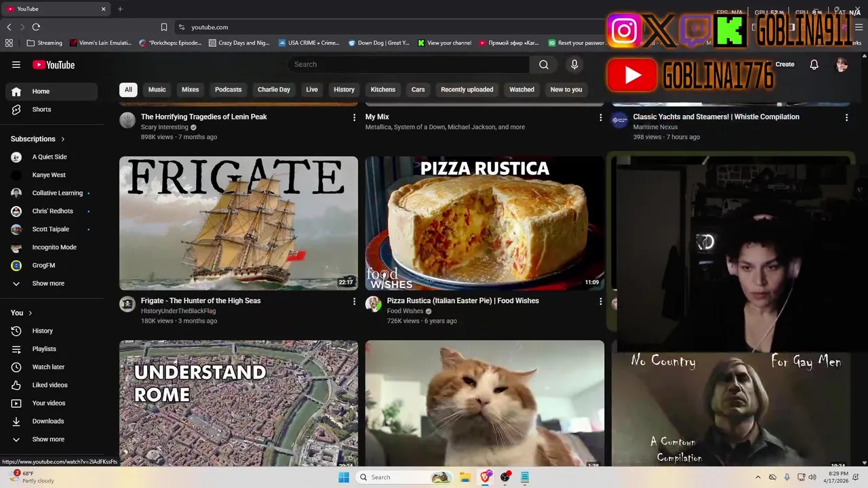Open File Explorer from taskbar
Screen dimensions: 868x488
coord(465,477)
